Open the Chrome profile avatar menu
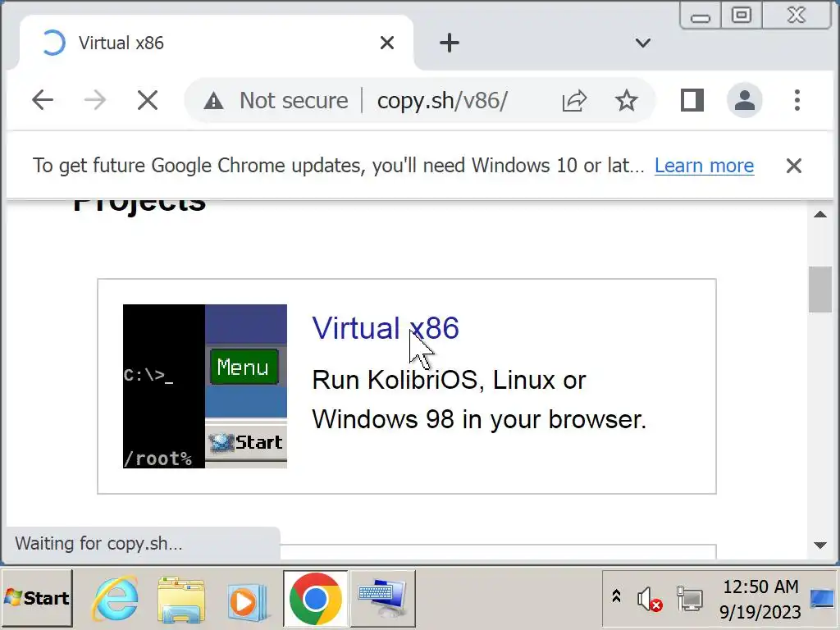 click(x=745, y=100)
